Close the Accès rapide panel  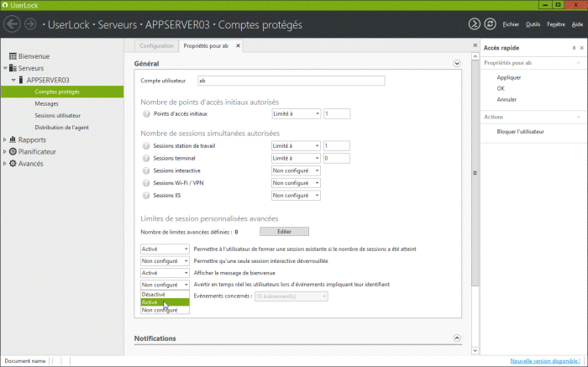coord(581,48)
